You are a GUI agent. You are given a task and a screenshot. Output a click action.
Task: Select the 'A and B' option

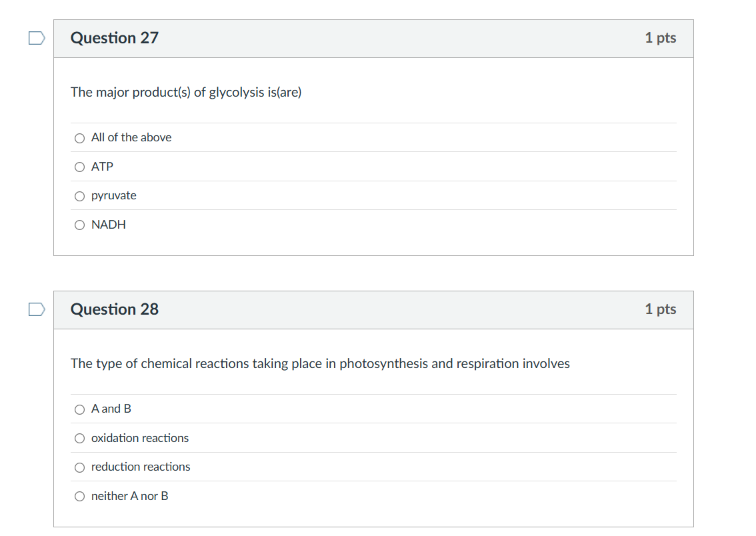tap(79, 409)
